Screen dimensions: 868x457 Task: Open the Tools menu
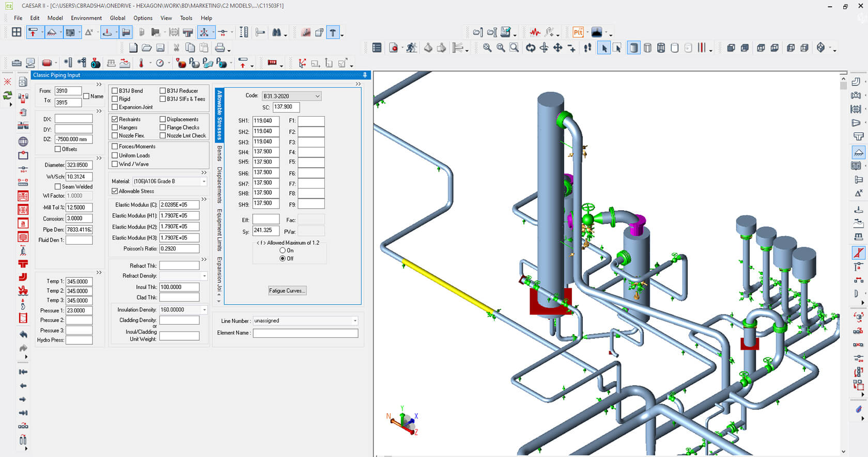[186, 18]
